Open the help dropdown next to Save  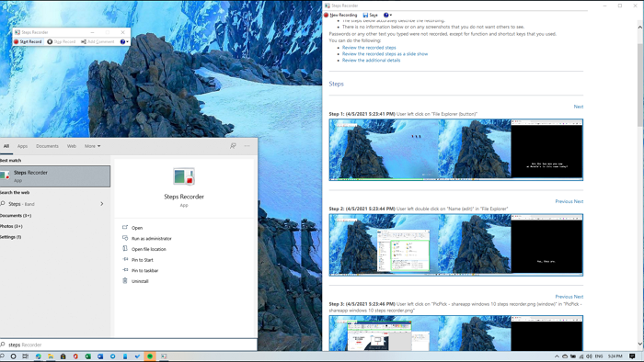(x=387, y=16)
